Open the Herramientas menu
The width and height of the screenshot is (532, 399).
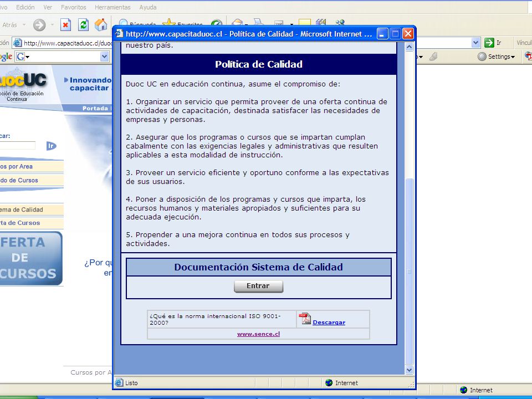coord(112,7)
